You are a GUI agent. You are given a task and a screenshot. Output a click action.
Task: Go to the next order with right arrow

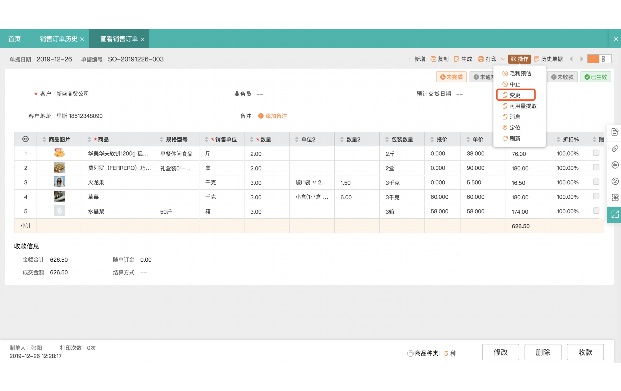pos(581,59)
